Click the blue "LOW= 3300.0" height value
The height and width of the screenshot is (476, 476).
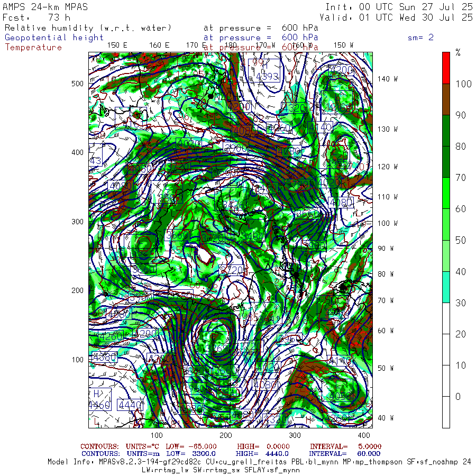[191, 454]
